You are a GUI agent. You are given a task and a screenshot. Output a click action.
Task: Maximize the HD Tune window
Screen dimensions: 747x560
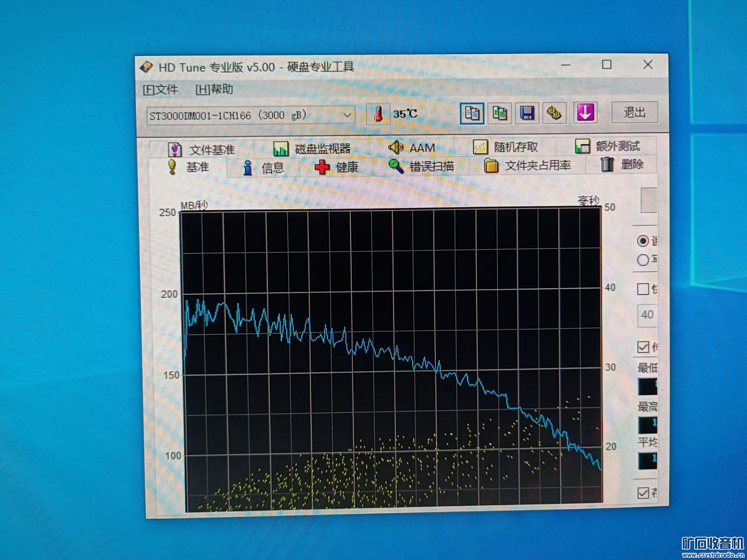point(607,65)
